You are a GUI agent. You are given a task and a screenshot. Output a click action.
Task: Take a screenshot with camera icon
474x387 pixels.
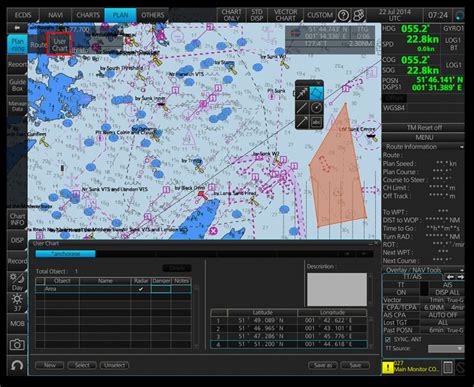[17, 344]
